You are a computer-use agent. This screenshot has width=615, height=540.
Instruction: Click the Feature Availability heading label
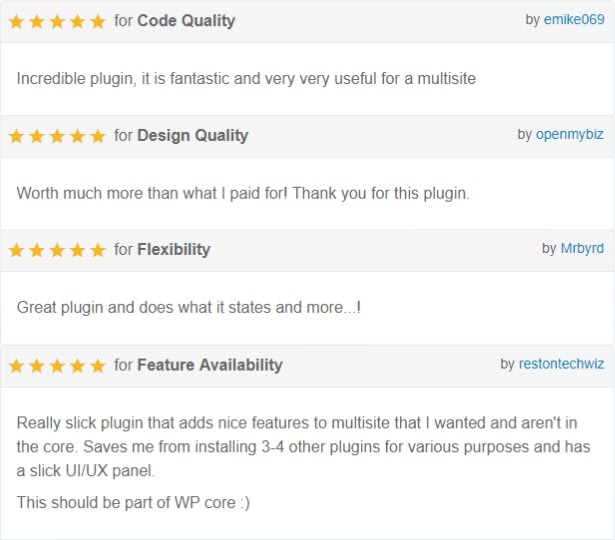210,365
